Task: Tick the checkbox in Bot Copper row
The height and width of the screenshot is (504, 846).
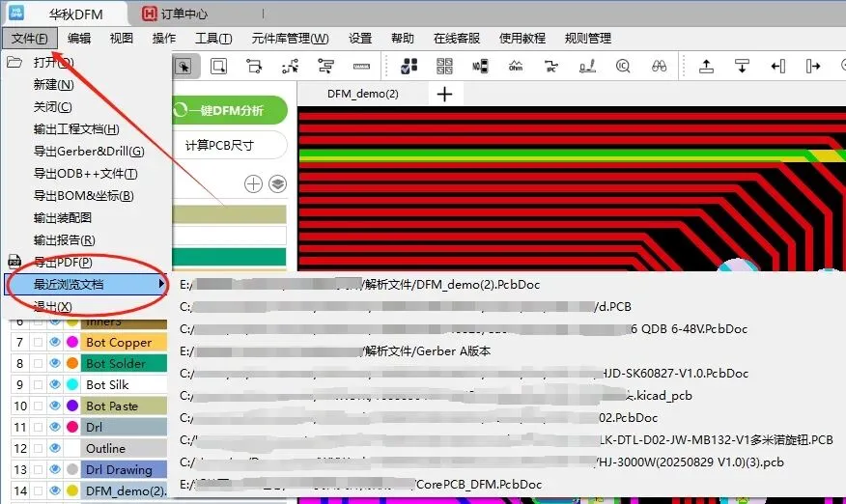Action: coord(38,342)
